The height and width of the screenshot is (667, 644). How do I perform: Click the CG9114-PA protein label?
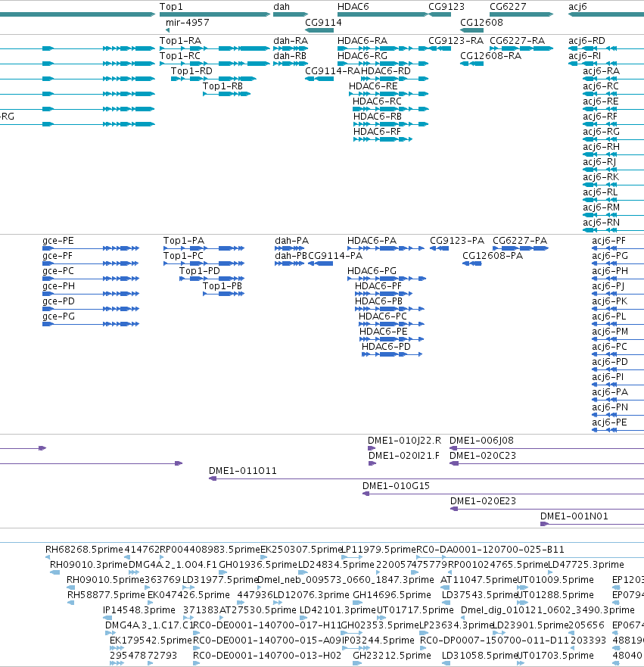(x=335, y=256)
